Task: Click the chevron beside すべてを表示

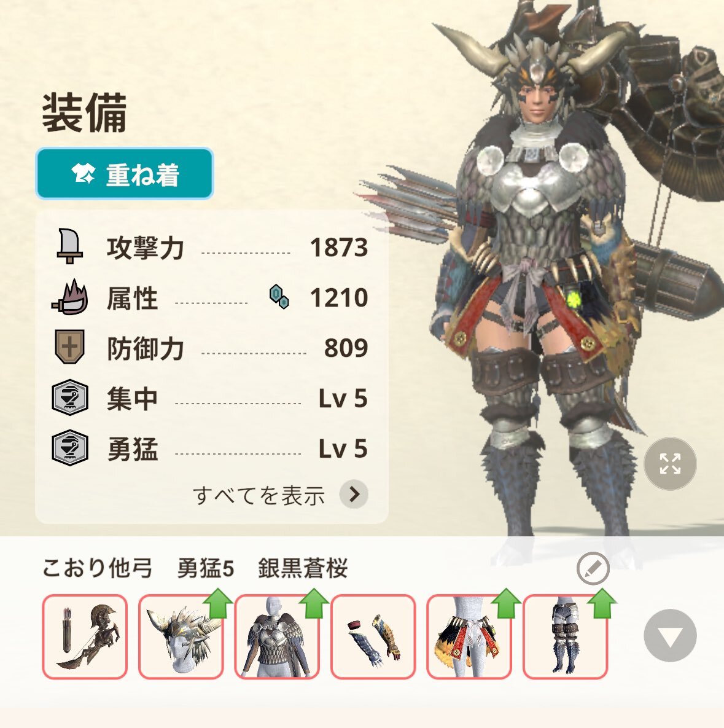Action: pyautogui.click(x=354, y=494)
